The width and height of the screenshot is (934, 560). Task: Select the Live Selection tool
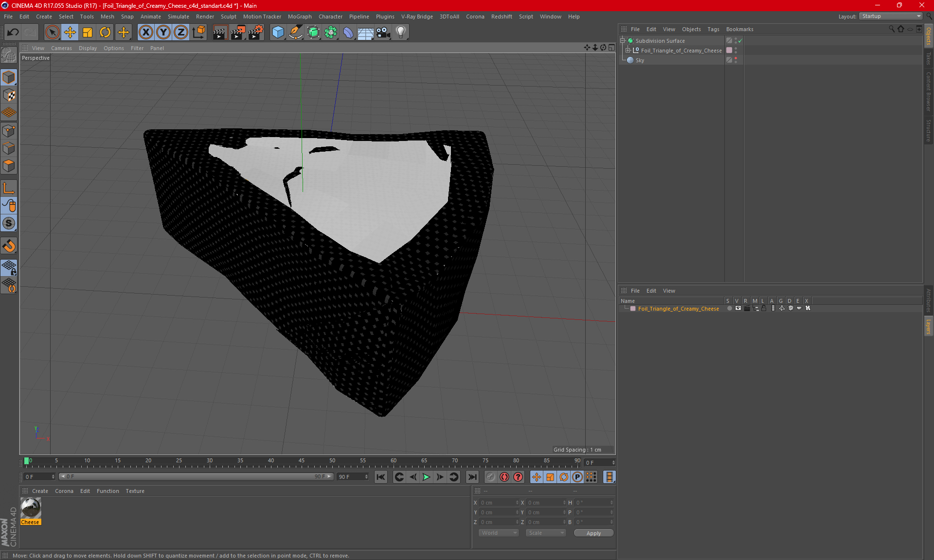[x=52, y=32]
